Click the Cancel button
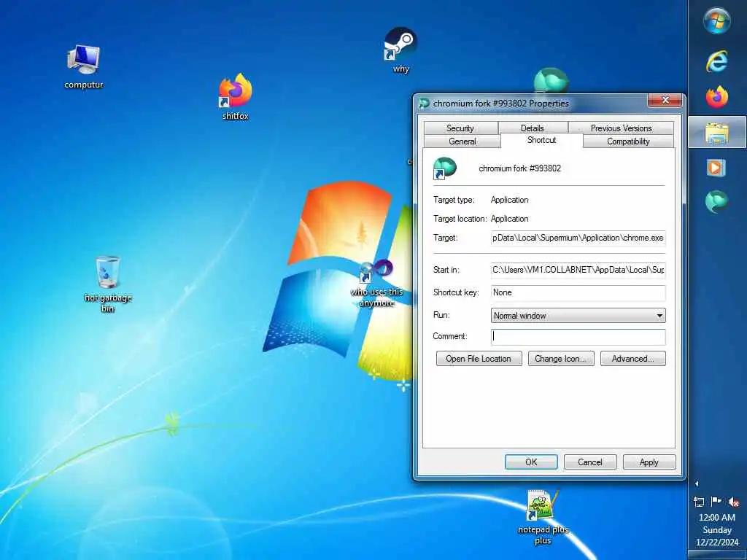 coord(589,462)
